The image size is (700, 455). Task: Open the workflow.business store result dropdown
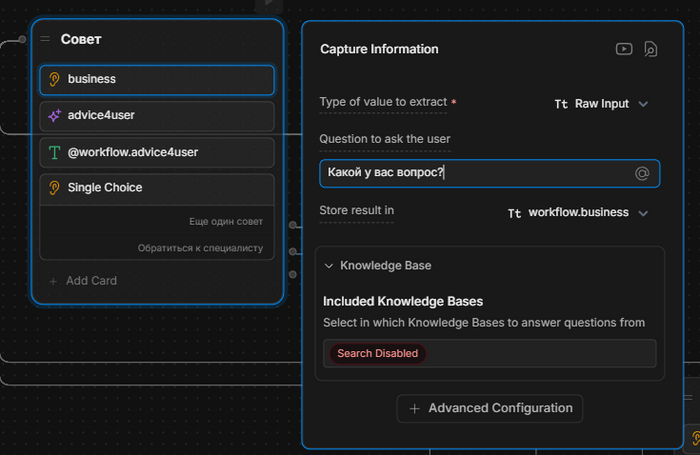point(579,213)
